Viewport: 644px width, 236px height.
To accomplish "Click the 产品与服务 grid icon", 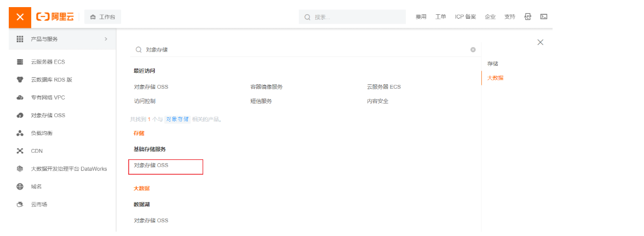I will [20, 39].
